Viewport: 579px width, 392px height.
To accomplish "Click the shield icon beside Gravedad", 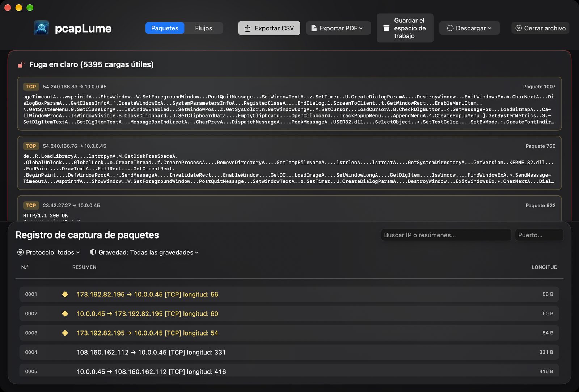I will (x=93, y=252).
